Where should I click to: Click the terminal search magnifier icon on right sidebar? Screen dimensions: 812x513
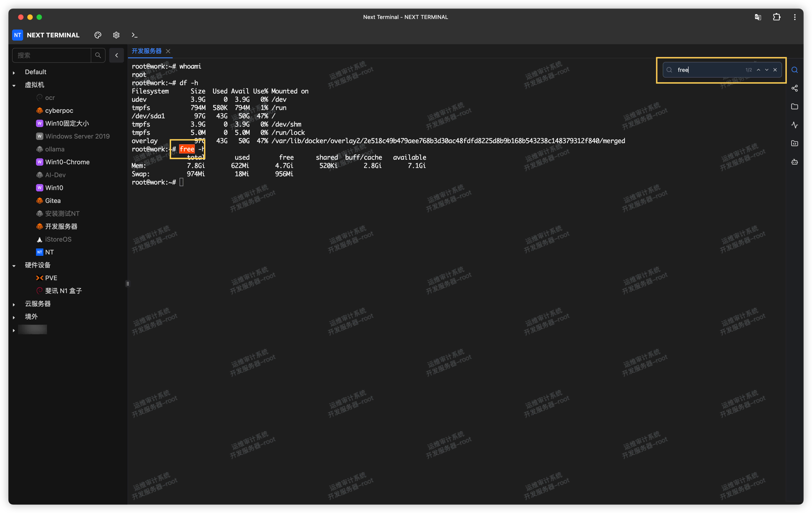point(795,70)
